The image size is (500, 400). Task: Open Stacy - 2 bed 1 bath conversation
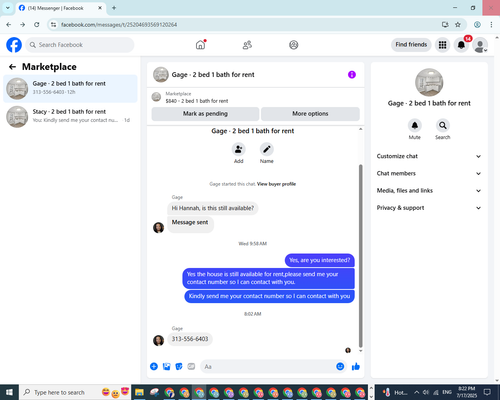70,116
